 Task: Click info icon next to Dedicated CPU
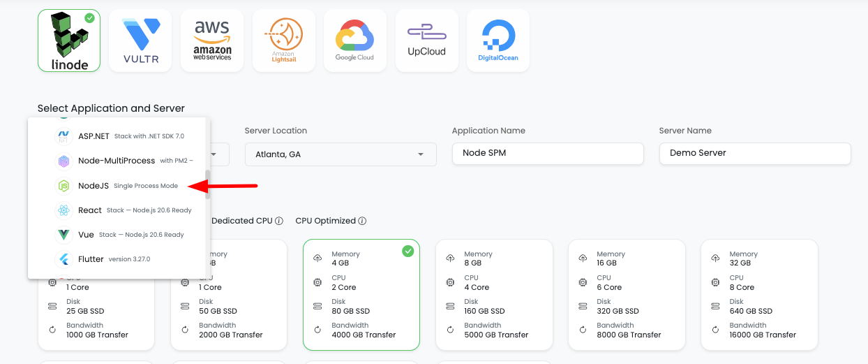(279, 221)
